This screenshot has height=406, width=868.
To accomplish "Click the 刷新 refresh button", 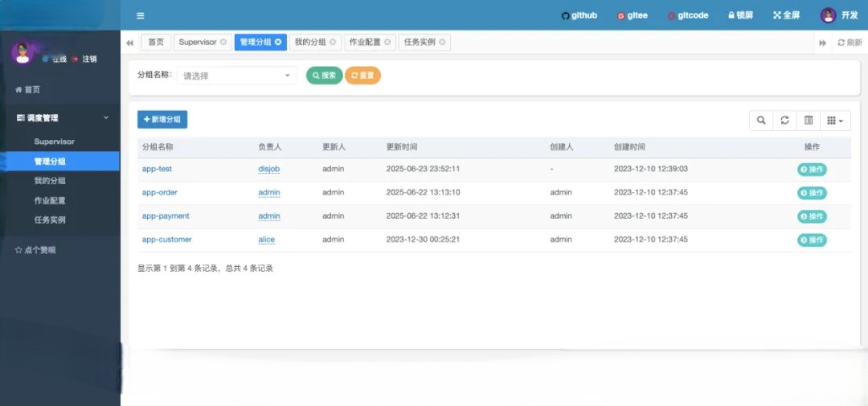I will (850, 43).
